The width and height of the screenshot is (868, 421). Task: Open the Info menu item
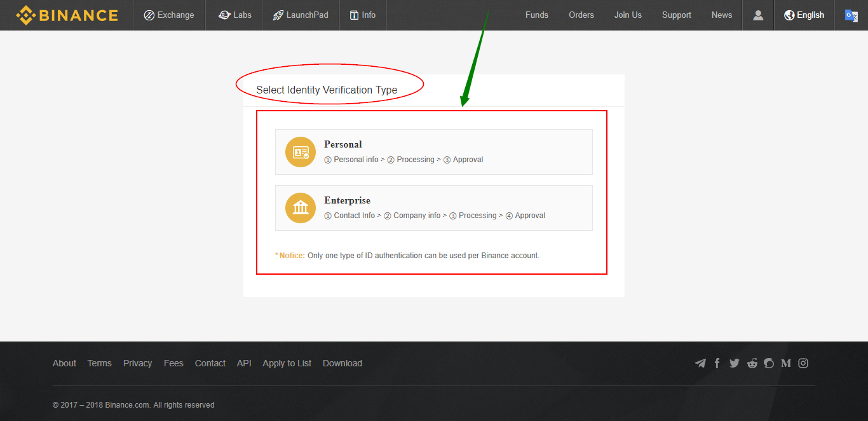point(362,15)
